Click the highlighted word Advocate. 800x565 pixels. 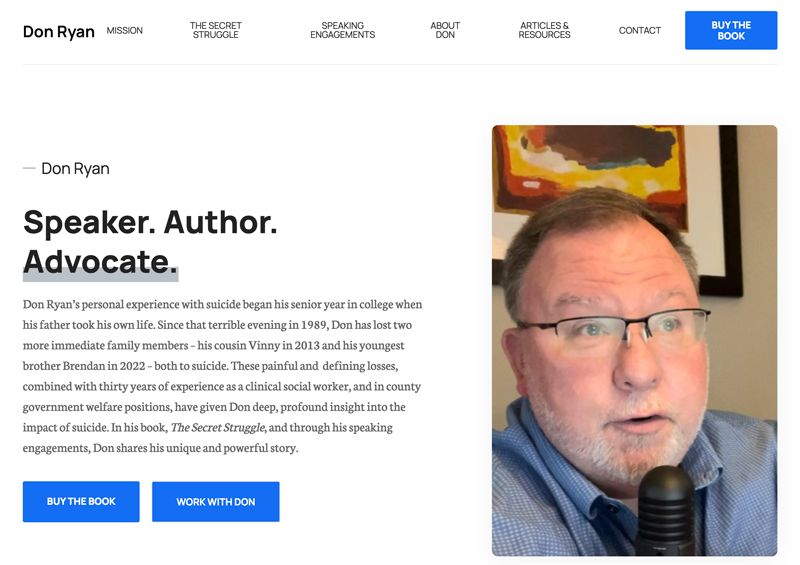[101, 262]
